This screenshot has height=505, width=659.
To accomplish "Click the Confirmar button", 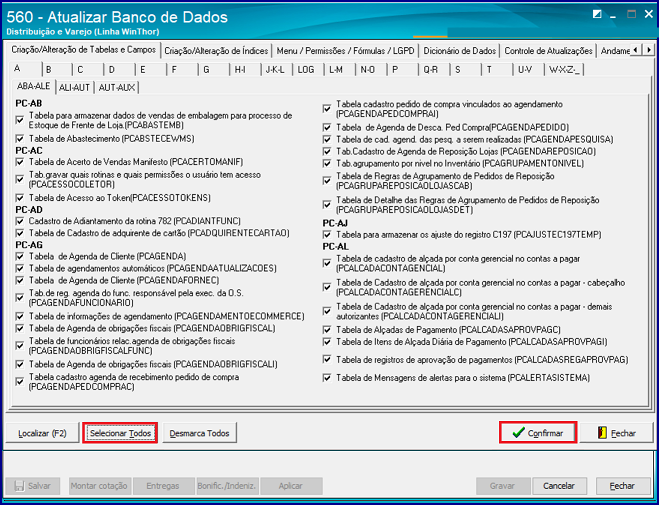I will [x=538, y=433].
